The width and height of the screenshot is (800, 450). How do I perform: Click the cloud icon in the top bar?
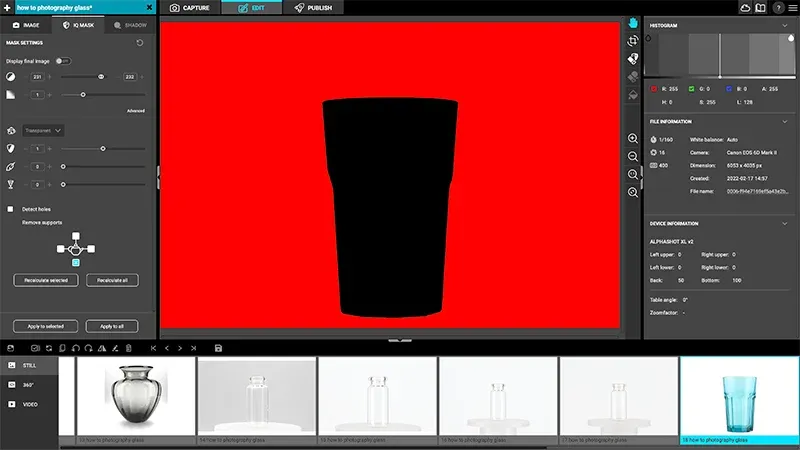pos(744,7)
